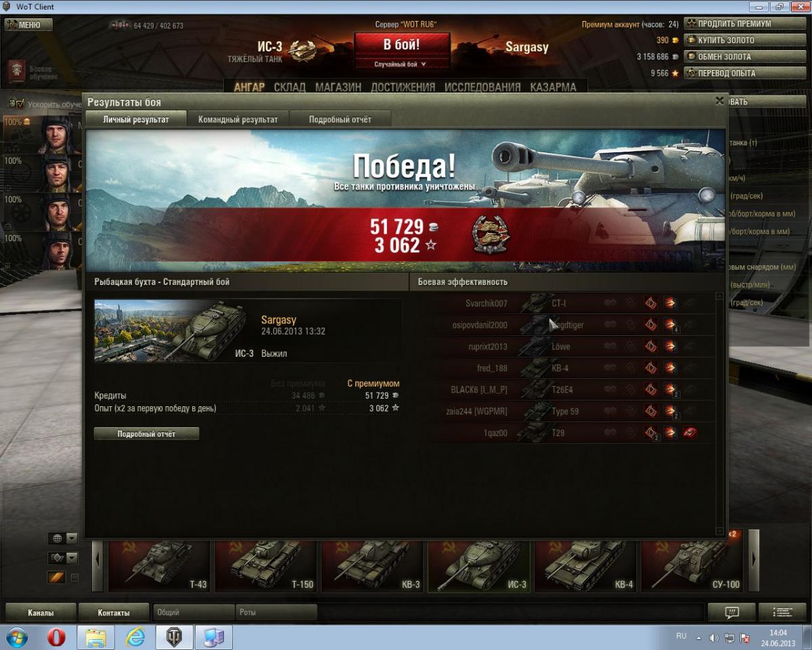Select the СУ-100 tank in carousel

(x=692, y=566)
